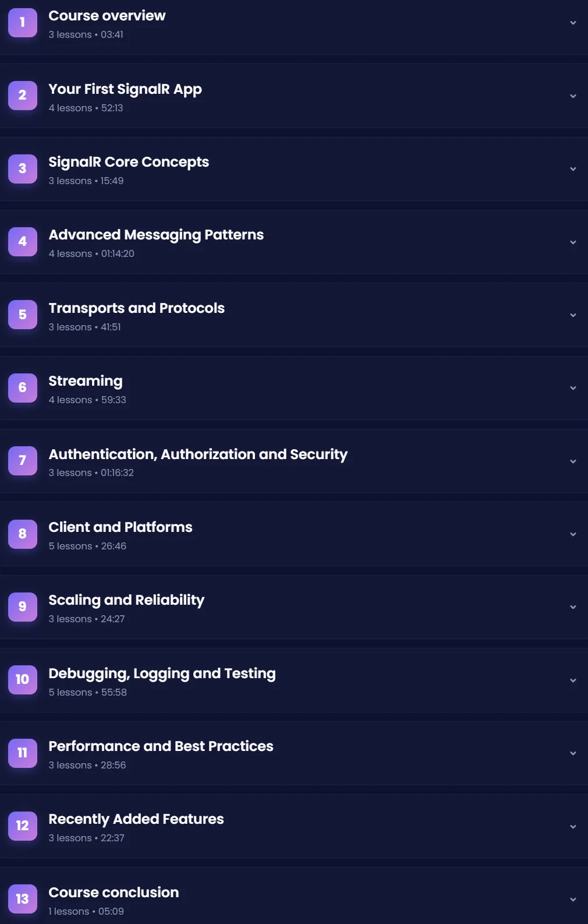The width and height of the screenshot is (588, 924).
Task: Open the Course overview section title
Action: [x=107, y=16]
